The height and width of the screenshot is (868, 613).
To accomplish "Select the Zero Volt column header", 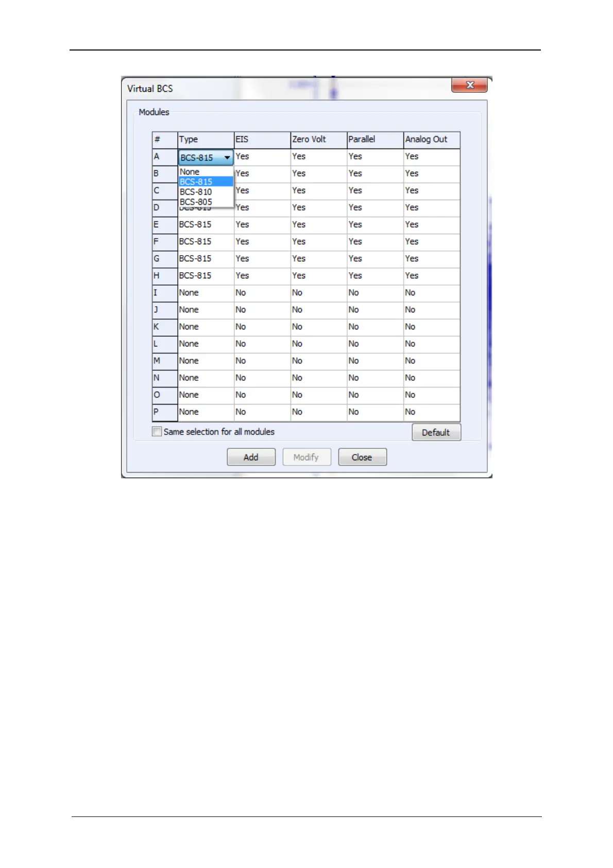I will click(x=319, y=140).
